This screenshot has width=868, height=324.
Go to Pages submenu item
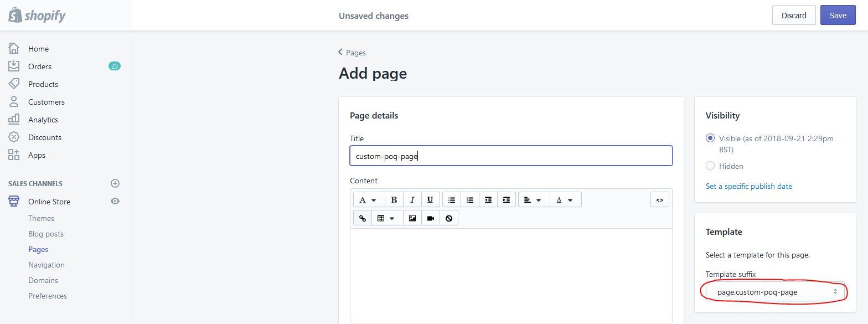38,249
